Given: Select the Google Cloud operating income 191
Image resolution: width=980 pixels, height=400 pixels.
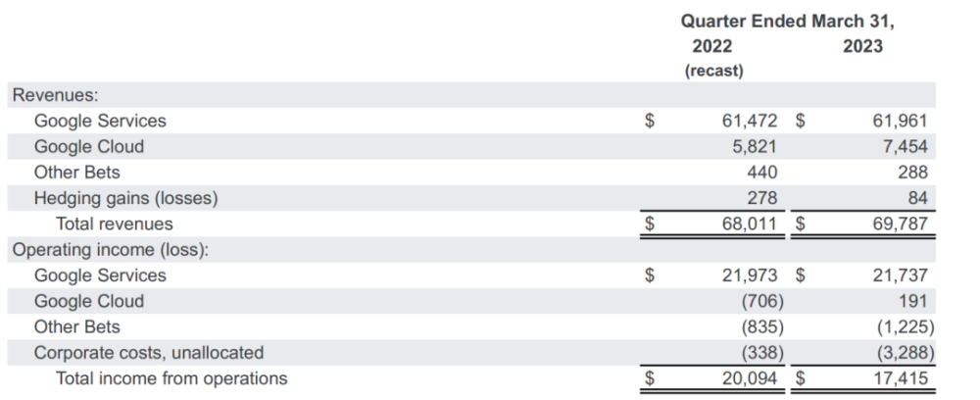Looking at the screenshot, I should tap(911, 301).
